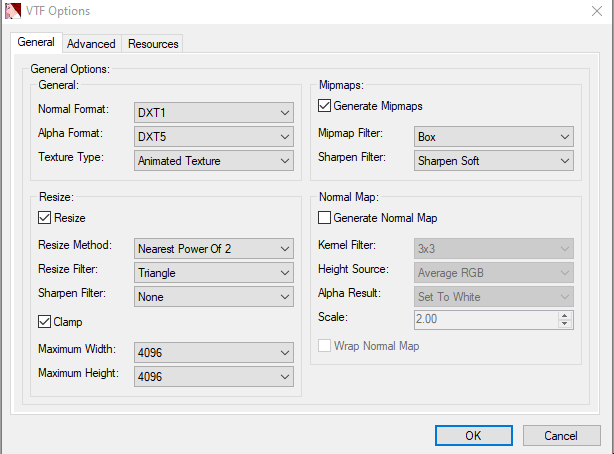The height and width of the screenshot is (454, 614).
Task: Open the Texture Type dropdown
Action: click(x=214, y=160)
